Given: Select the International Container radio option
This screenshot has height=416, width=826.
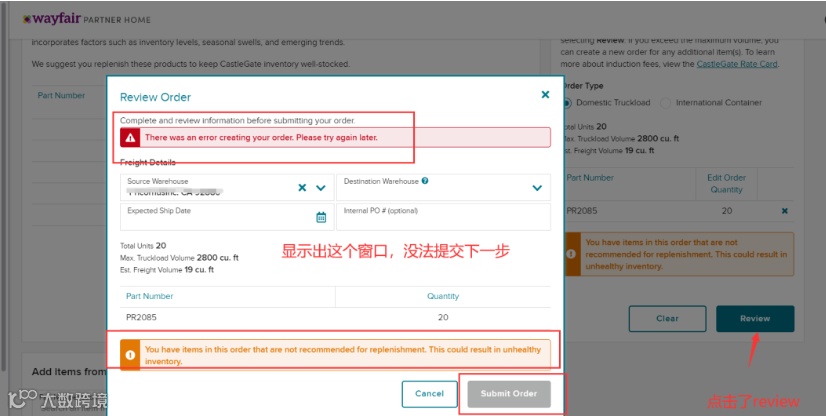Looking at the screenshot, I should coord(666,103).
